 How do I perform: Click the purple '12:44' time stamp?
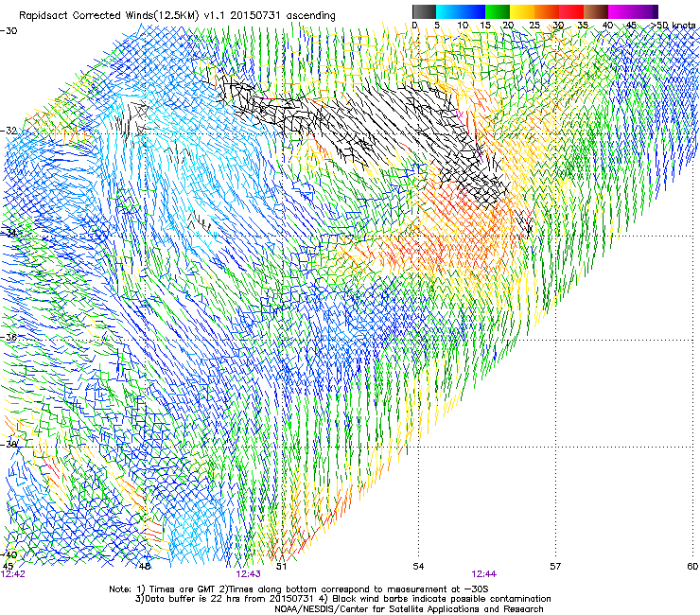pos(484,574)
